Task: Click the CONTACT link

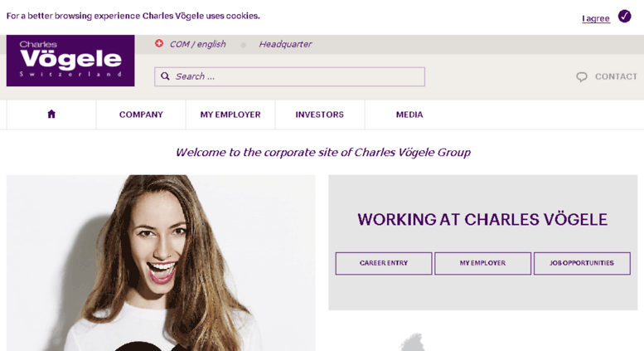Action: pyautogui.click(x=616, y=76)
